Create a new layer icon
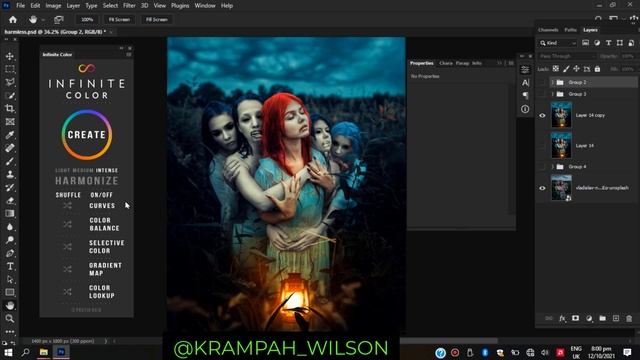Viewport: 640px width, 360px height. tap(616, 318)
